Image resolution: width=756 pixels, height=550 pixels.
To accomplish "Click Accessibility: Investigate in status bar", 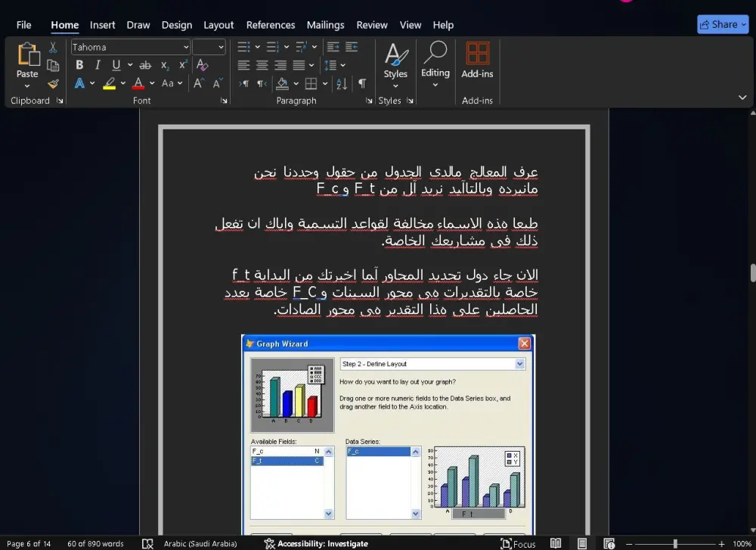I will [x=317, y=543].
